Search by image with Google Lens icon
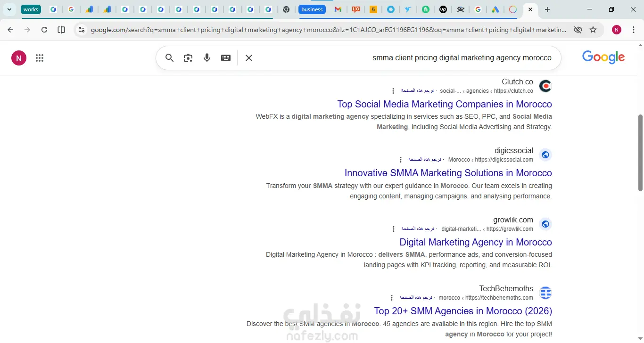Viewport: 644px width, 343px height. [188, 58]
